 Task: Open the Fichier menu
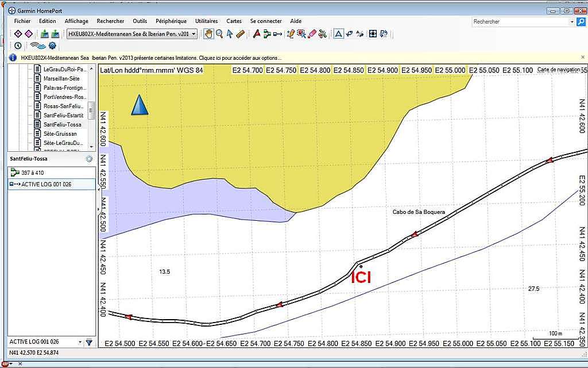22,21
